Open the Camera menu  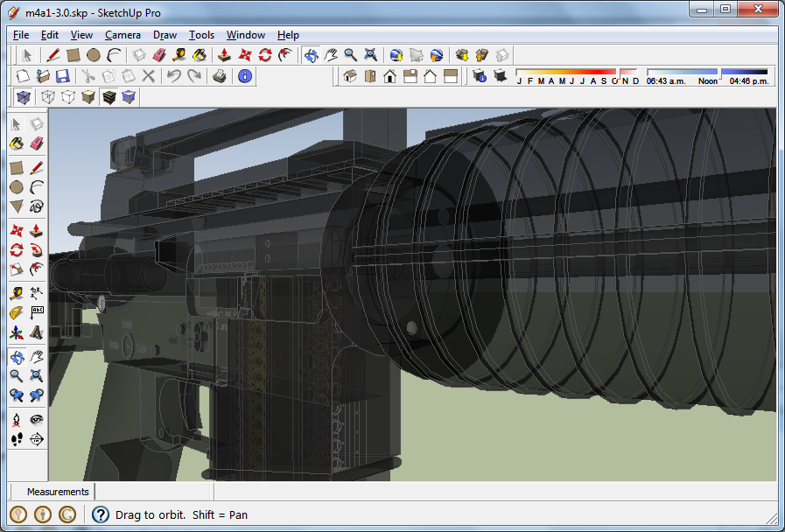pos(123,35)
